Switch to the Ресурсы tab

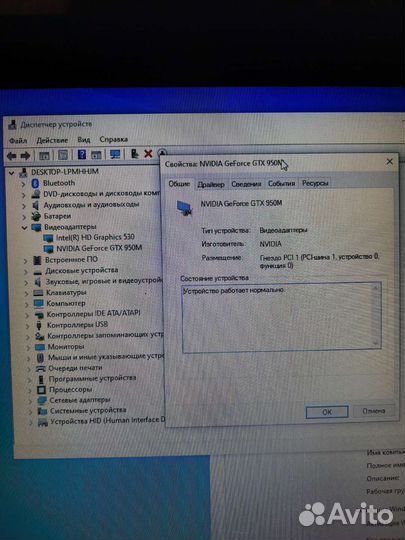click(315, 183)
